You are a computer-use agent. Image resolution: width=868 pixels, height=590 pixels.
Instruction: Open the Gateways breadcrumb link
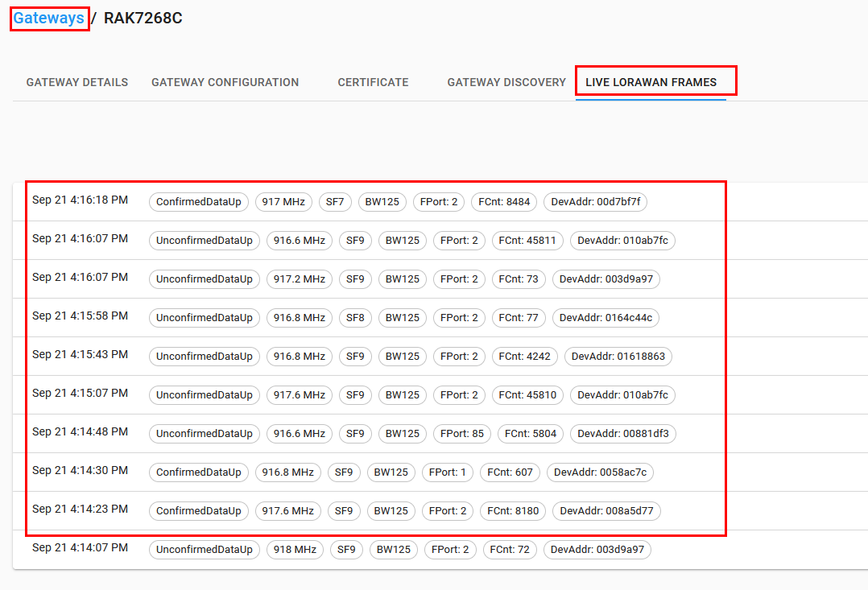point(48,19)
